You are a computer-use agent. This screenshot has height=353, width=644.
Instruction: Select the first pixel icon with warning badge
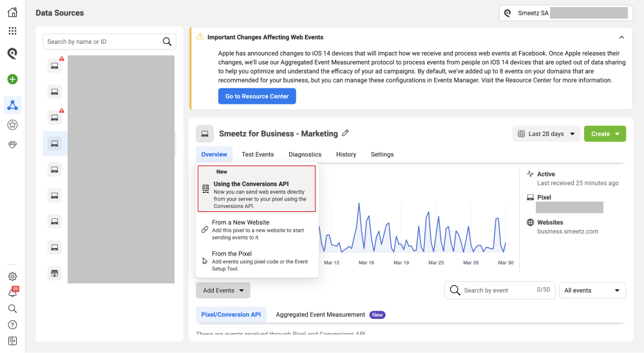coord(55,66)
